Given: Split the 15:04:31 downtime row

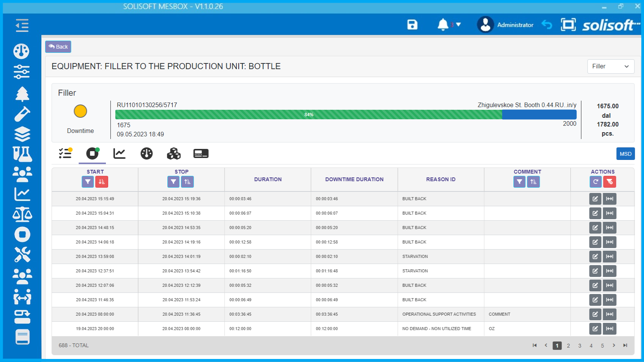Looking at the screenshot, I should (609, 213).
